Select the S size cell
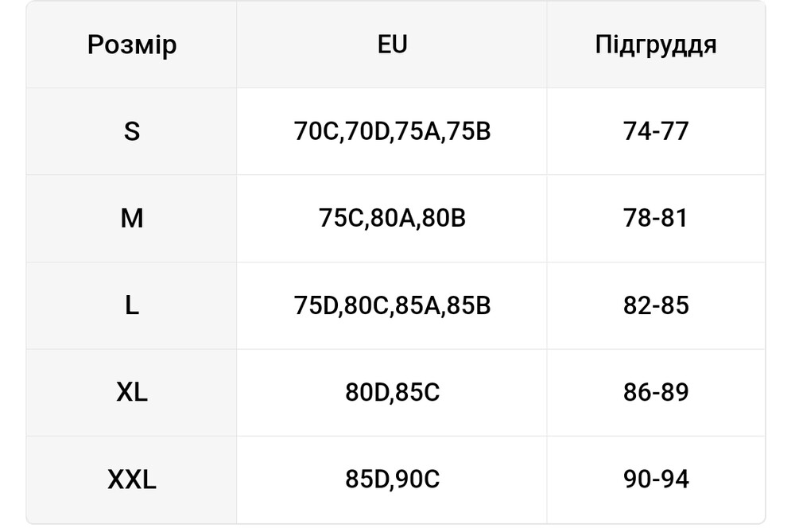Image resolution: width=795 pixels, height=532 pixels. (132, 131)
